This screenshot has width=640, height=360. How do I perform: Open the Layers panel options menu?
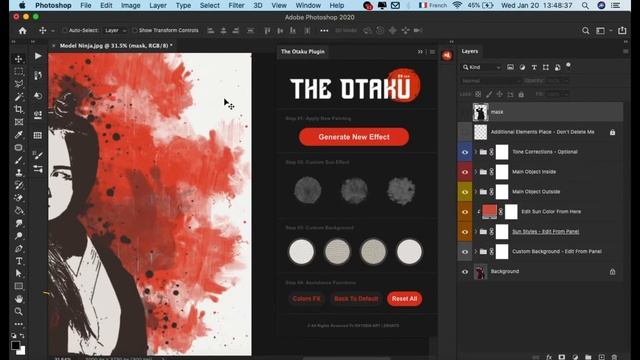coord(625,51)
